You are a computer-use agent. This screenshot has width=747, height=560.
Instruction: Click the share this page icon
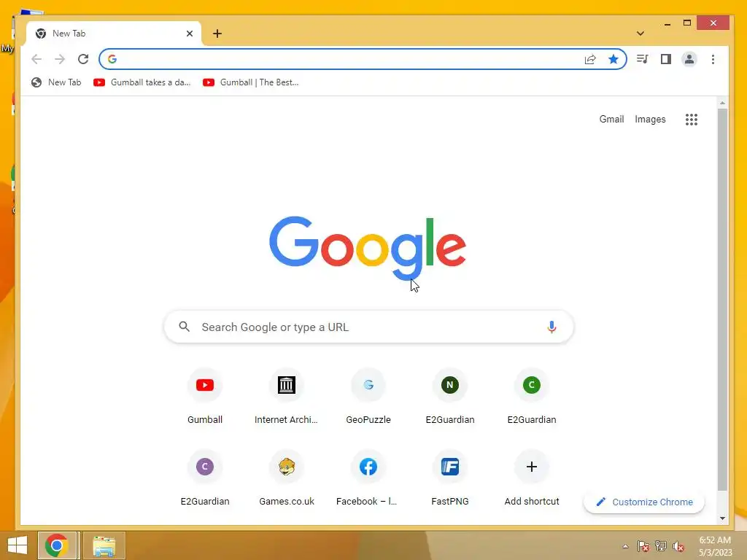[x=590, y=59]
